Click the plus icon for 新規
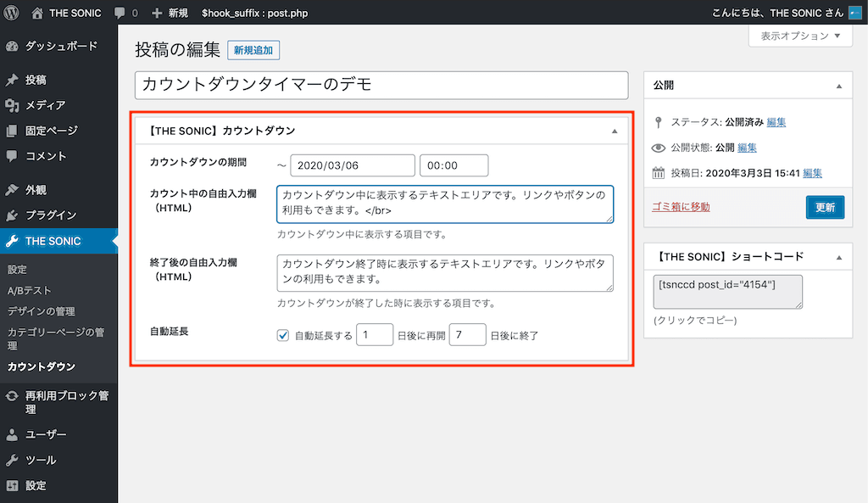 [x=157, y=13]
